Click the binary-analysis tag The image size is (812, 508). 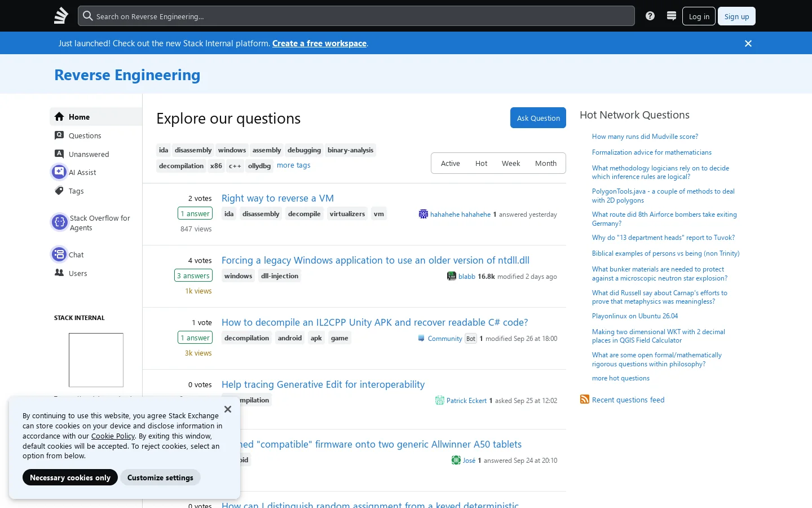(350, 150)
